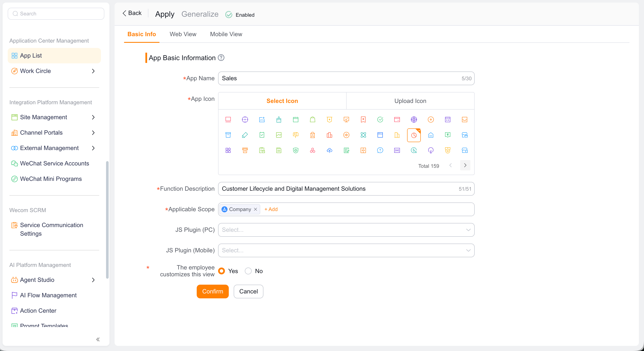Go Back to the previous page
Screen dimensions: 644x351
pyautogui.click(x=132, y=13)
